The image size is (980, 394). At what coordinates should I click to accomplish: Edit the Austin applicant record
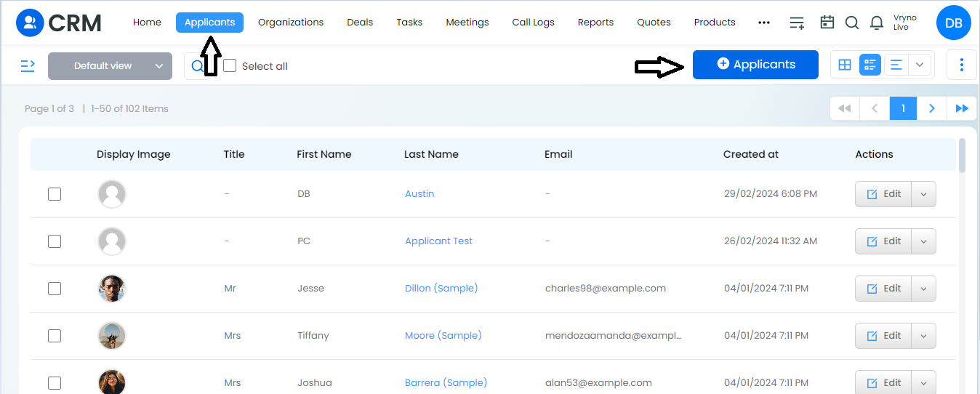click(x=883, y=194)
